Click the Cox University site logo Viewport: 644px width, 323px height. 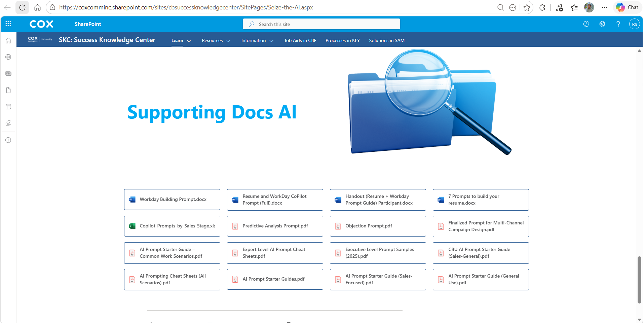[x=40, y=39]
